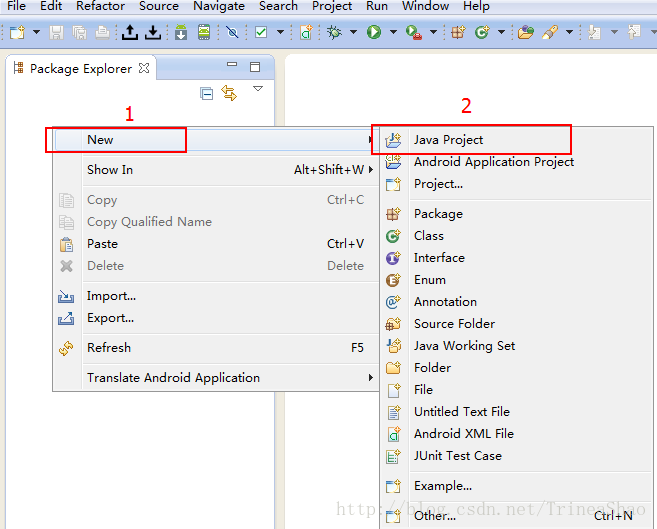Select JUnit Test Case in New submenu
Viewport: 657px width, 529px height.
pos(517,456)
